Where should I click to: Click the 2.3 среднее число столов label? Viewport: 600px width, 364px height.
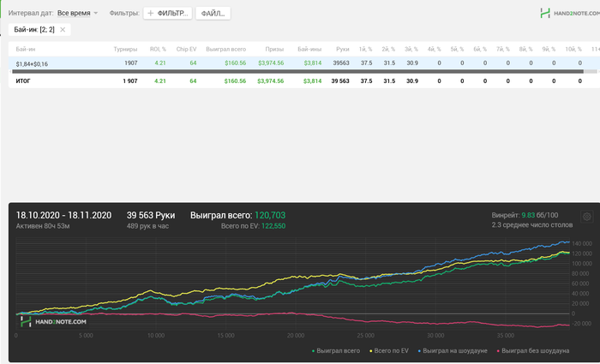[x=532, y=224]
